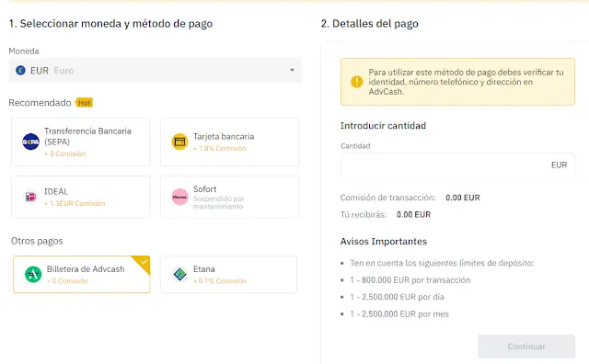This screenshot has width=589, height=364.
Task: Click the bank card icon
Action: coord(180,142)
